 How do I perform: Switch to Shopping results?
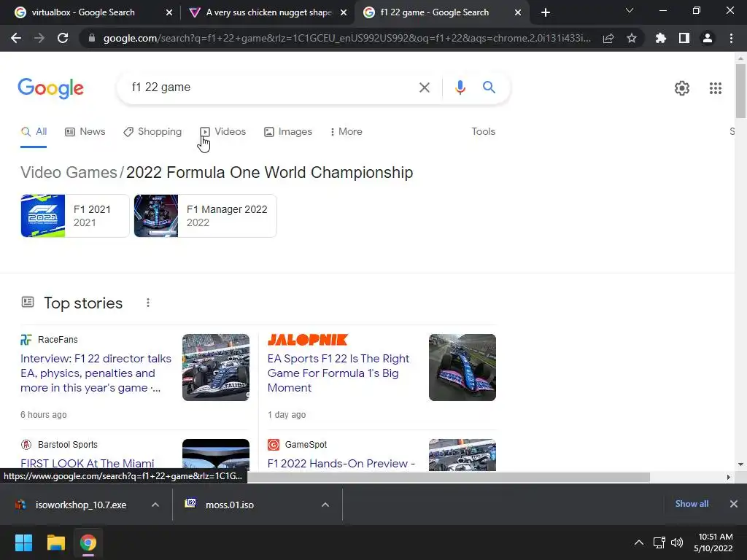[x=152, y=131]
